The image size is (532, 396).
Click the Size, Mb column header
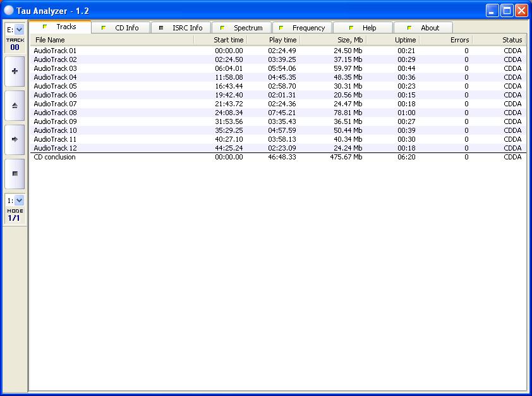point(332,40)
